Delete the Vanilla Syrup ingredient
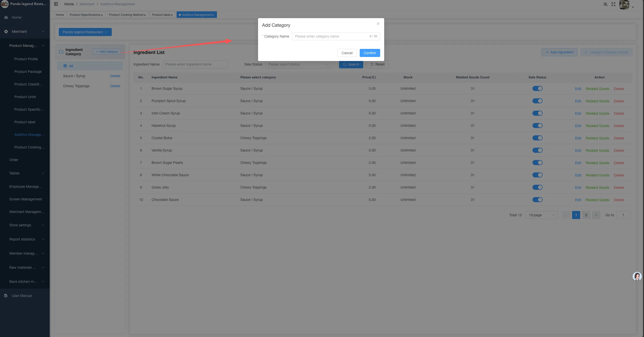The image size is (644, 337). click(619, 150)
